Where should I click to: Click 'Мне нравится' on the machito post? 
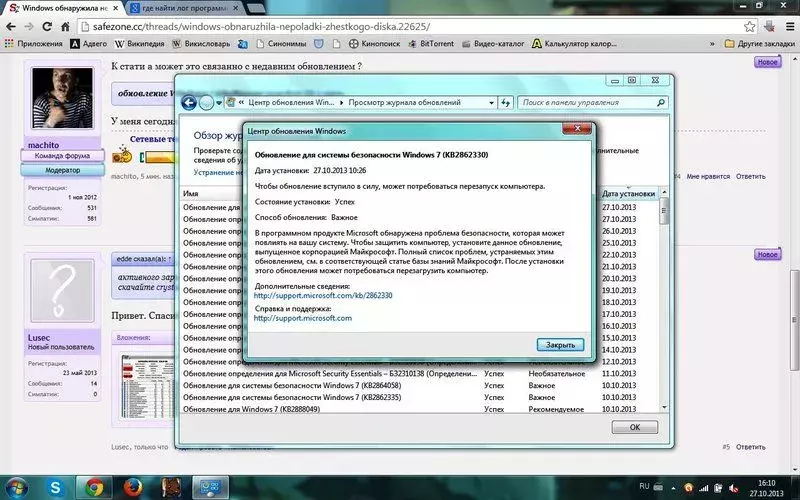tap(708, 176)
